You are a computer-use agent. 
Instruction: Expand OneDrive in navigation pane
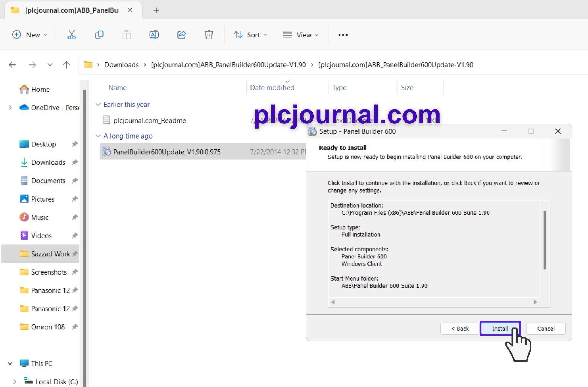click(x=10, y=108)
